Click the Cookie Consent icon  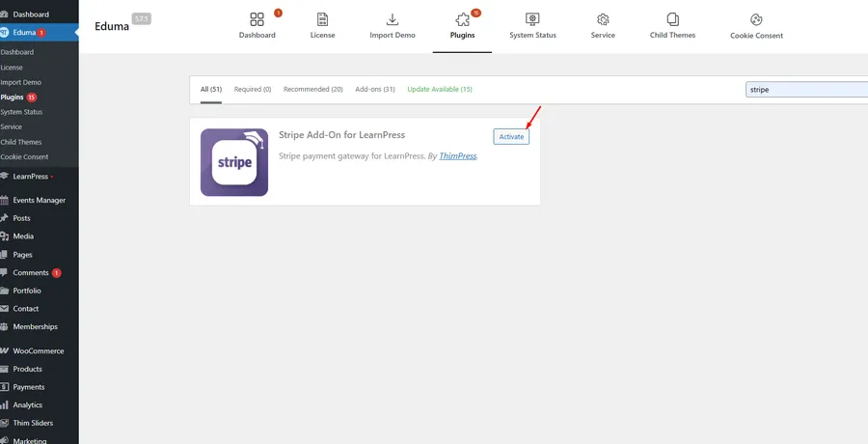tap(756, 19)
